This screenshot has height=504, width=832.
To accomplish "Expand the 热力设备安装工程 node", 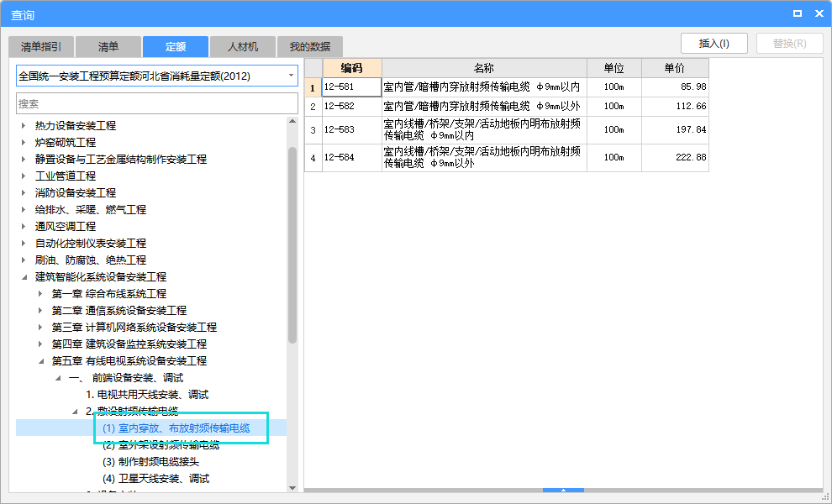I will [x=24, y=126].
